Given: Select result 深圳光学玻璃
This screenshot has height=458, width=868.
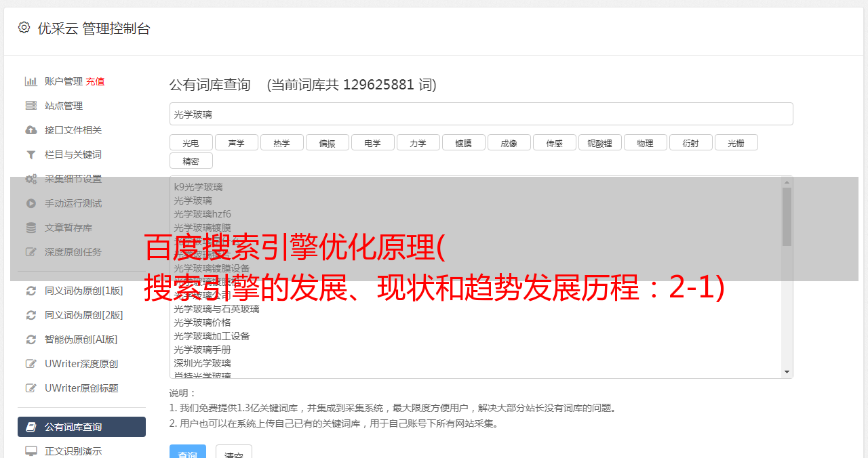Looking at the screenshot, I should (202, 363).
